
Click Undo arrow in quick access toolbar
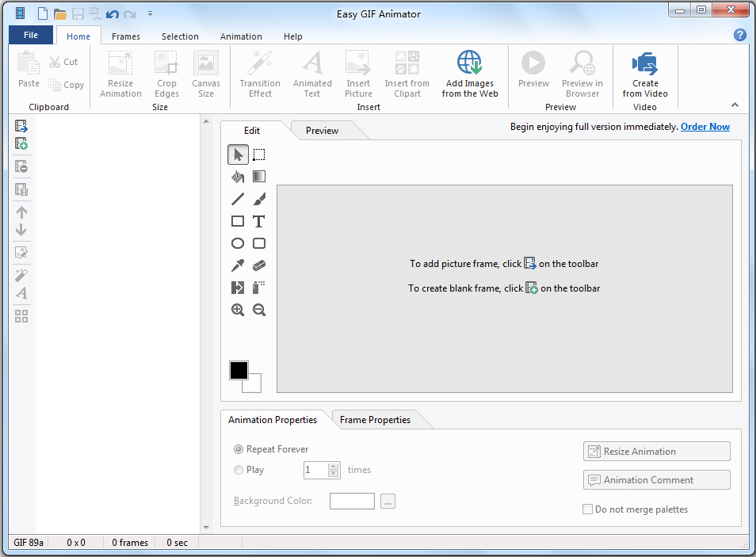coord(113,14)
